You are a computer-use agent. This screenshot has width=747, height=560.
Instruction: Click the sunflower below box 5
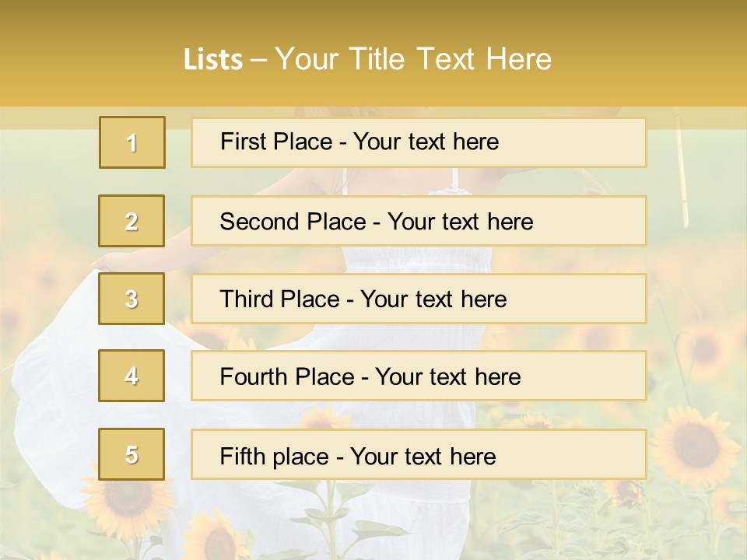click(126, 505)
